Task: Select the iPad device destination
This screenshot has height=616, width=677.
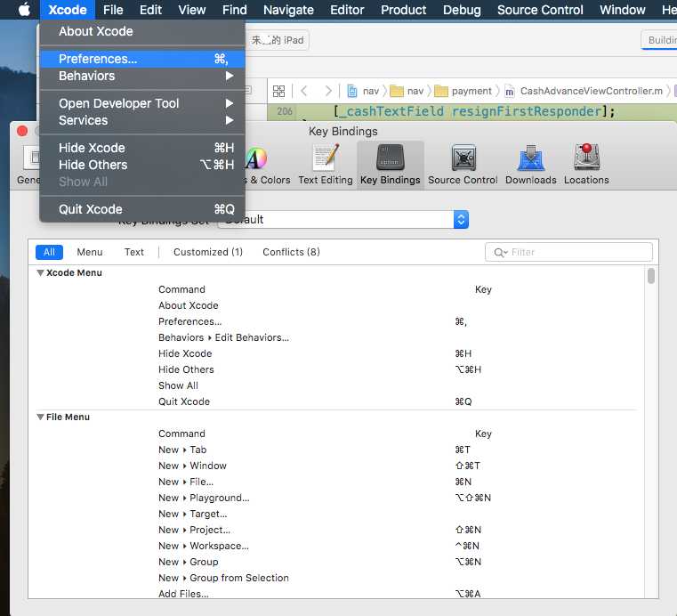Action: (x=278, y=41)
